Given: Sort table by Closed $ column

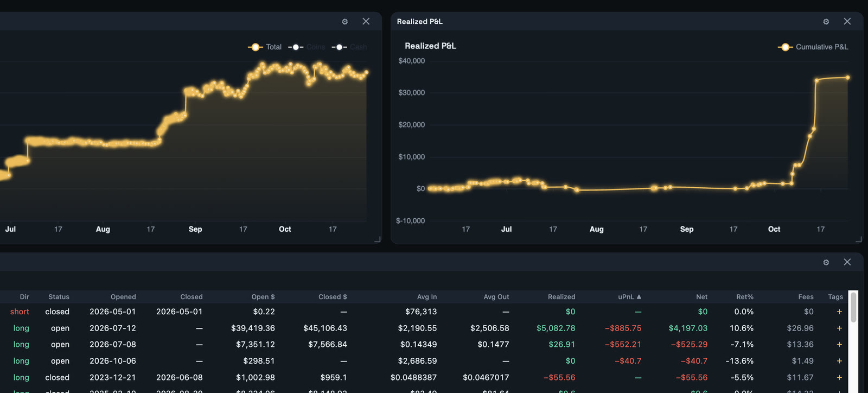Looking at the screenshot, I should [x=333, y=297].
